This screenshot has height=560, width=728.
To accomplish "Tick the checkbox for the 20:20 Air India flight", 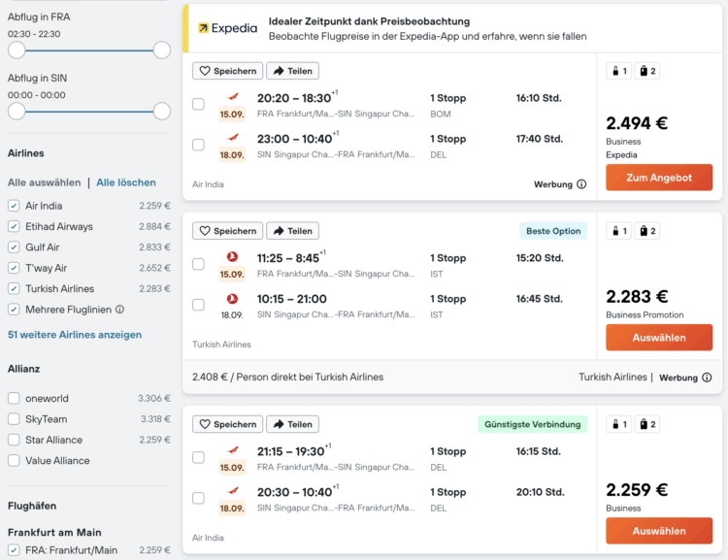I will pyautogui.click(x=198, y=104).
